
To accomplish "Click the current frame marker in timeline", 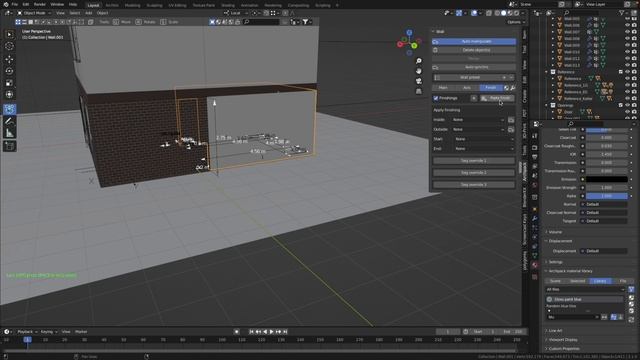I will 27,340.
